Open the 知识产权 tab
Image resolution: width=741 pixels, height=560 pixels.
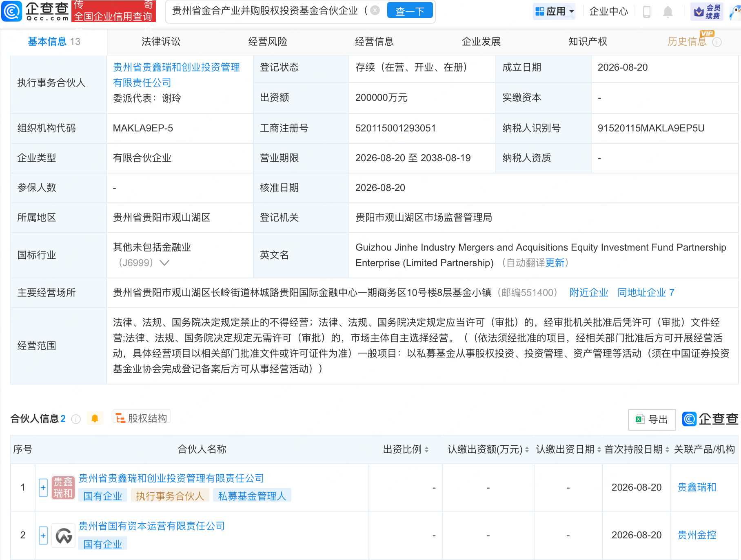pyautogui.click(x=588, y=42)
